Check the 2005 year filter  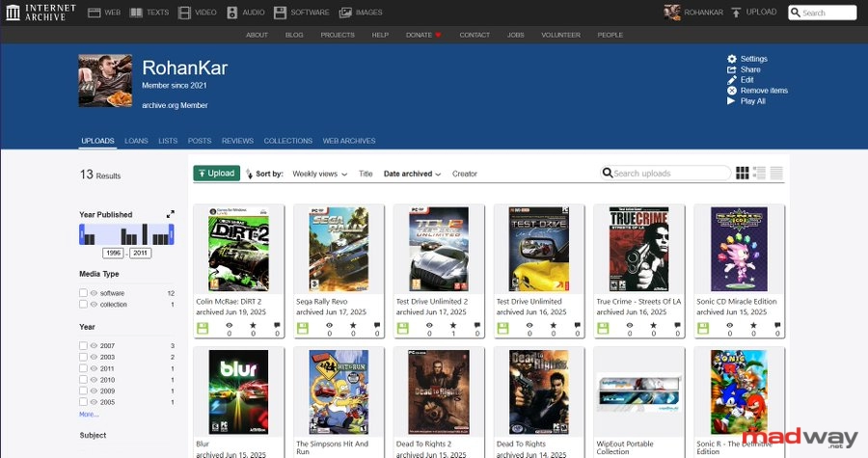[x=83, y=402]
